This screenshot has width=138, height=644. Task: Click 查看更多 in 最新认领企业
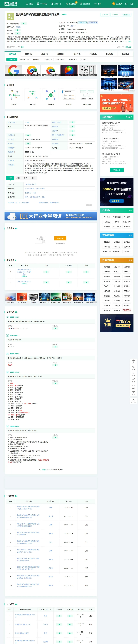click(x=129, y=117)
